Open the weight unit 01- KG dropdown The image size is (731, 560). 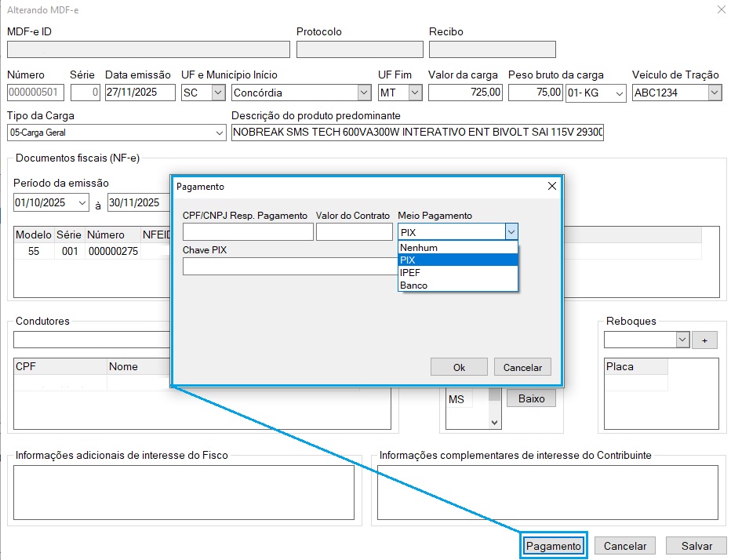tap(620, 93)
